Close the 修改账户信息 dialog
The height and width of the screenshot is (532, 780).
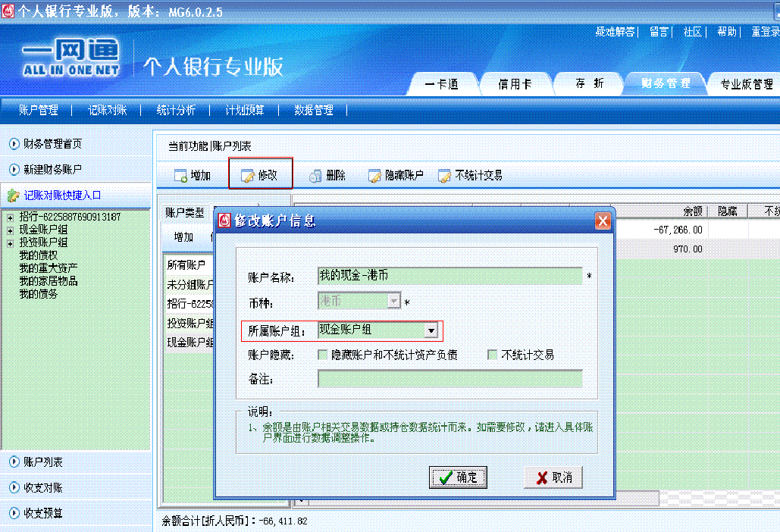coord(603,221)
